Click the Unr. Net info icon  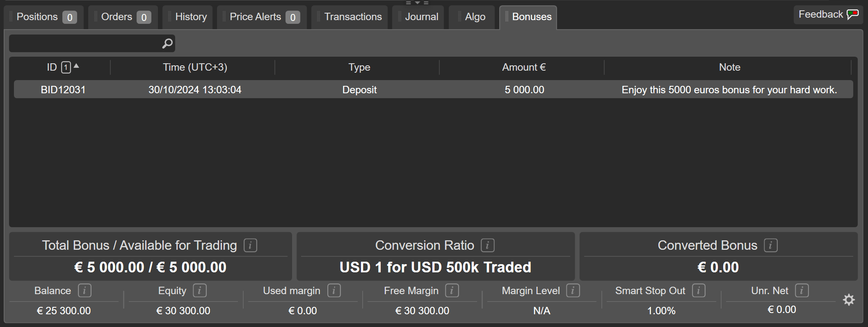[x=802, y=290]
